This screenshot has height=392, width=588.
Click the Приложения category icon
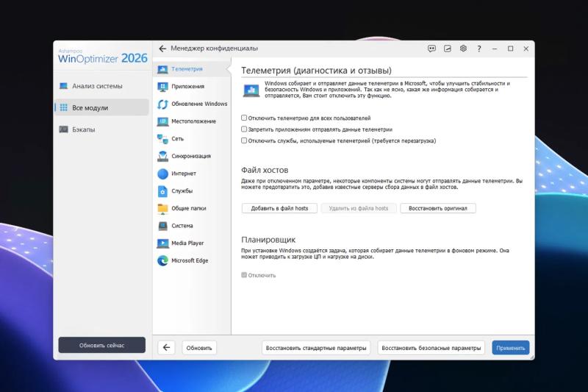click(162, 87)
